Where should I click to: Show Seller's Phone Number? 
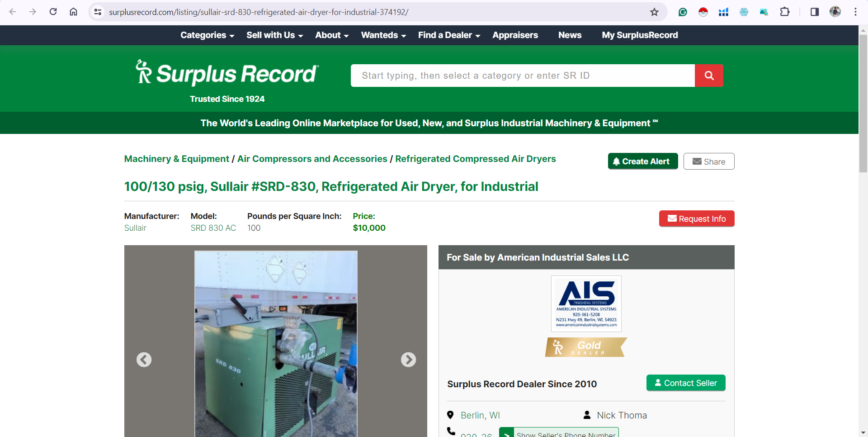click(x=559, y=433)
